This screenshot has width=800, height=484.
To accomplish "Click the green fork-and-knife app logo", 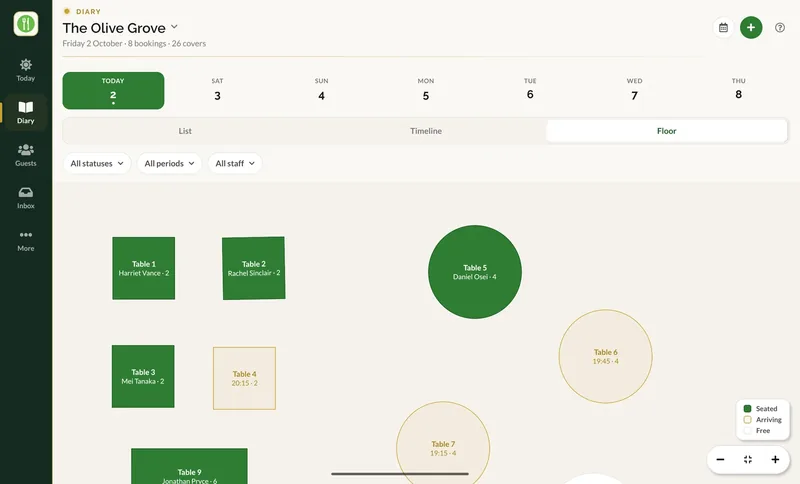I will 26,23.
